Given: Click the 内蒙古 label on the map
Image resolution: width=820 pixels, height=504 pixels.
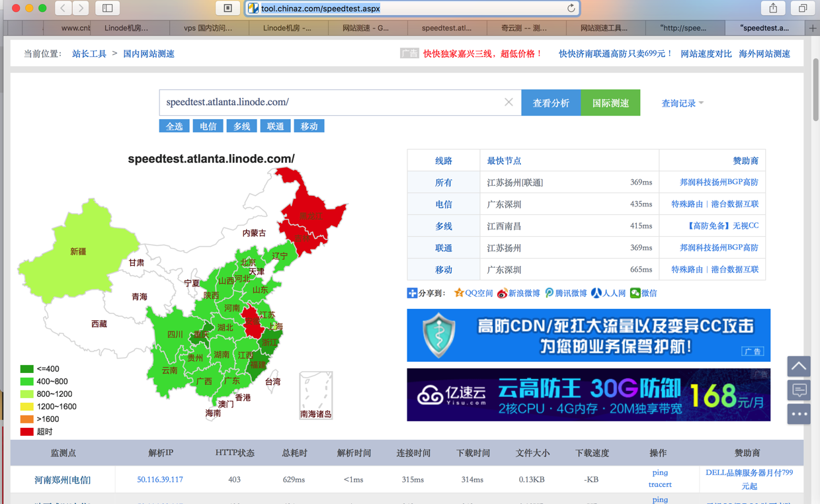Looking at the screenshot, I should tap(254, 233).
